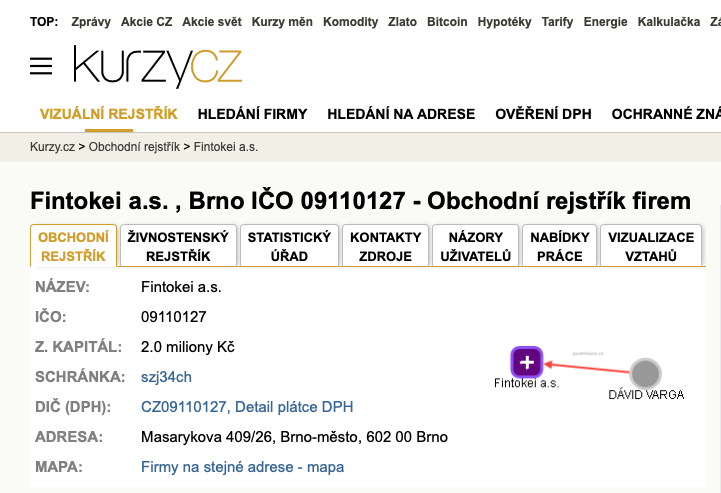Viewport: 721px width, 493px height.
Task: Open the Ověření DPH section
Action: (543, 114)
